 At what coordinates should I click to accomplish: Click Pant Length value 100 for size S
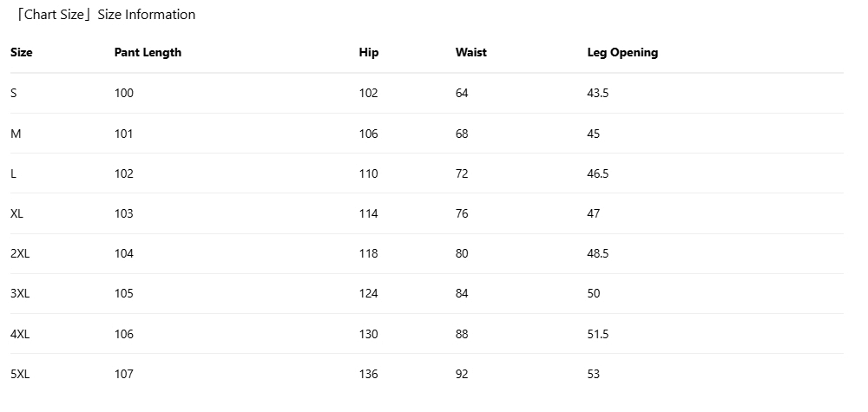124,93
